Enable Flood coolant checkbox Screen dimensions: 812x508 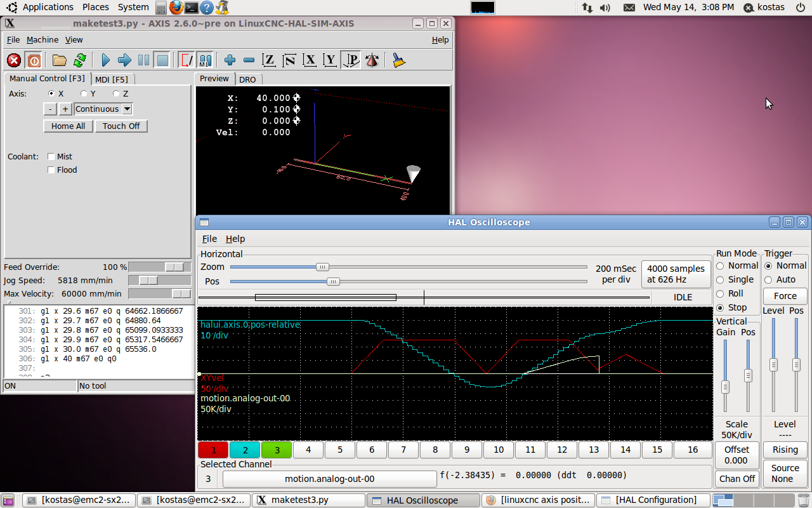51,170
